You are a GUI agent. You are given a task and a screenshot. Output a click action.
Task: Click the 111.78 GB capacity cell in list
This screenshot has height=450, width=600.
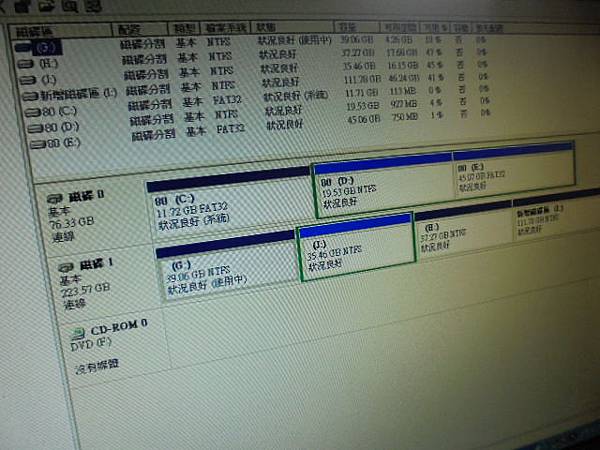tap(362, 79)
